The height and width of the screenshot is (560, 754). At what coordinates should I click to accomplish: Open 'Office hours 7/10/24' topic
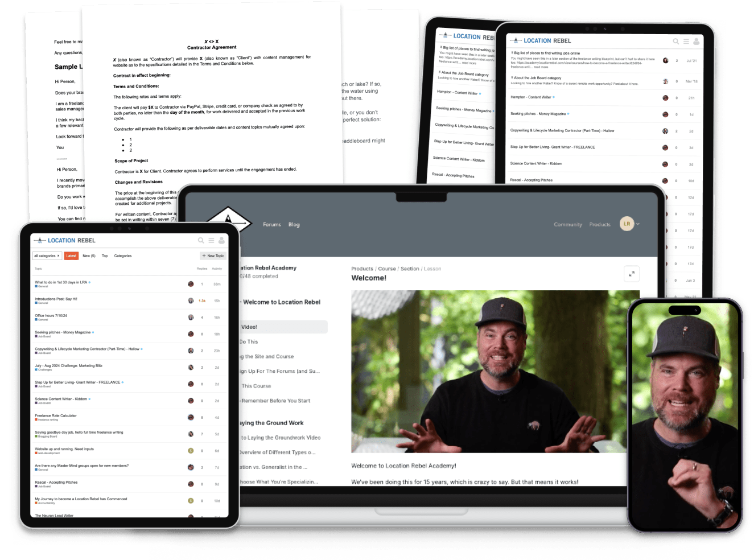tap(51, 315)
